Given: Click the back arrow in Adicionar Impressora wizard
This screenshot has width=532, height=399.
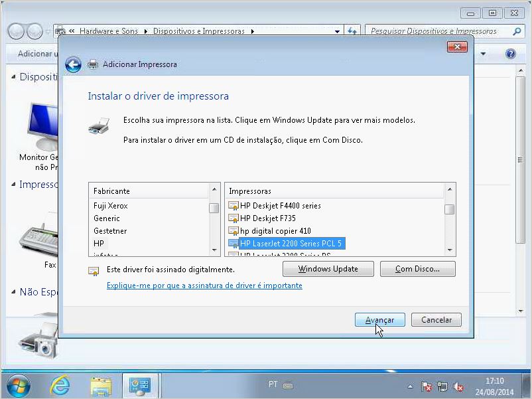Looking at the screenshot, I should click(x=73, y=64).
